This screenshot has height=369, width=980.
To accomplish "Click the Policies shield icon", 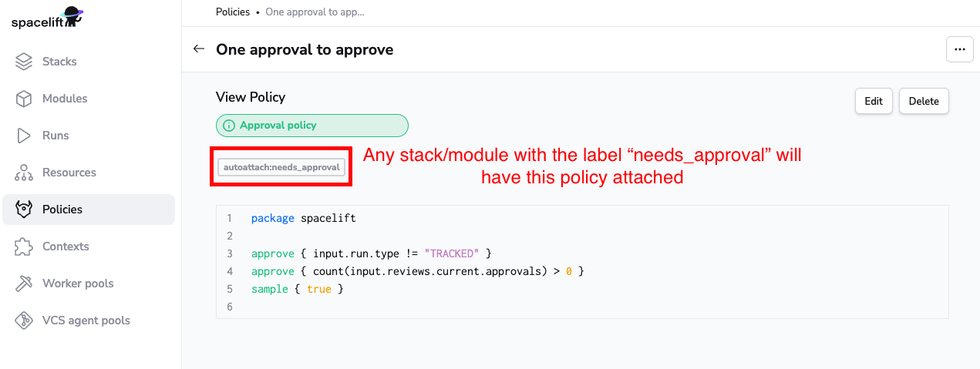I will (24, 210).
